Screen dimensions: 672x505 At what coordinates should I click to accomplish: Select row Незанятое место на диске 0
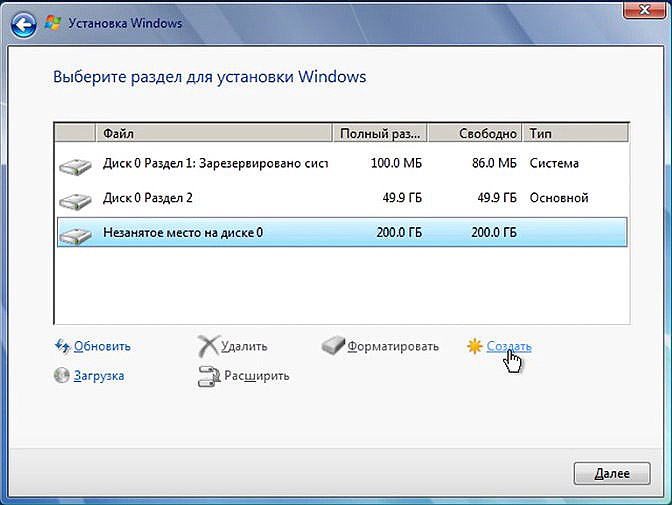[342, 232]
